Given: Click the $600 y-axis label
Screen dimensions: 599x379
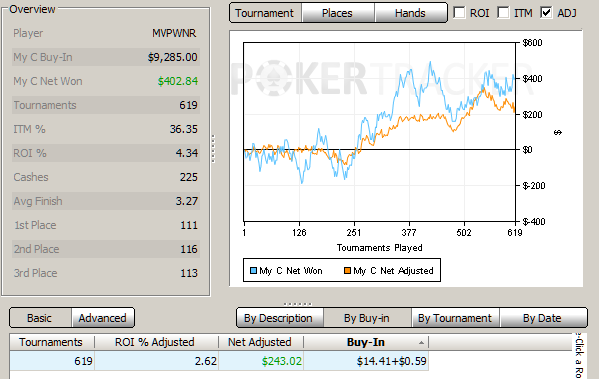Looking at the screenshot, I should tap(533, 43).
